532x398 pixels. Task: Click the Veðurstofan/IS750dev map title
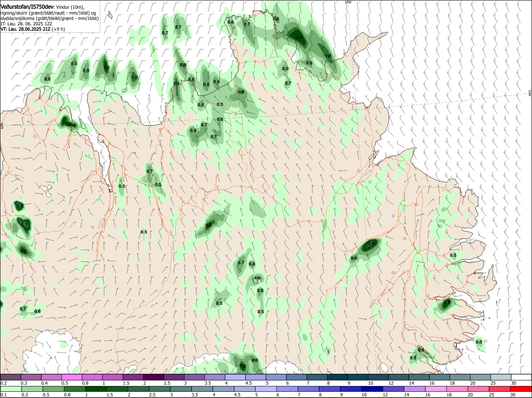(27, 7)
